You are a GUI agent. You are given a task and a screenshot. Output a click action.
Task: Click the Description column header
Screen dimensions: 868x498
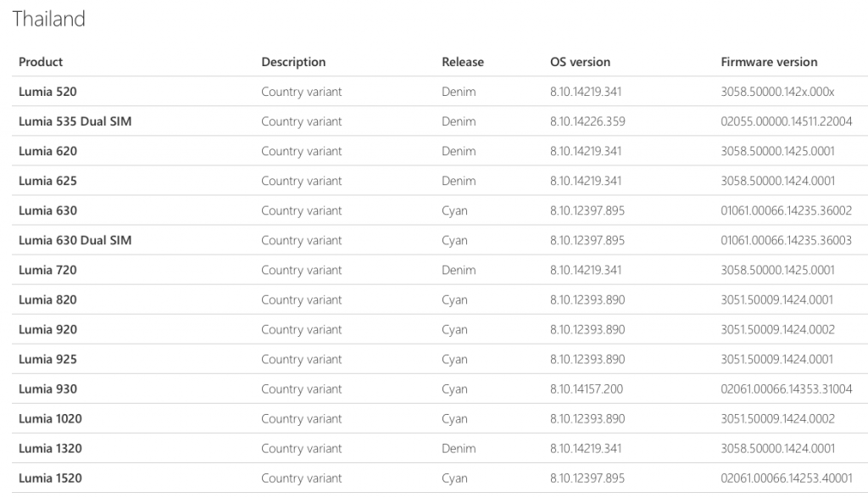[x=293, y=62]
